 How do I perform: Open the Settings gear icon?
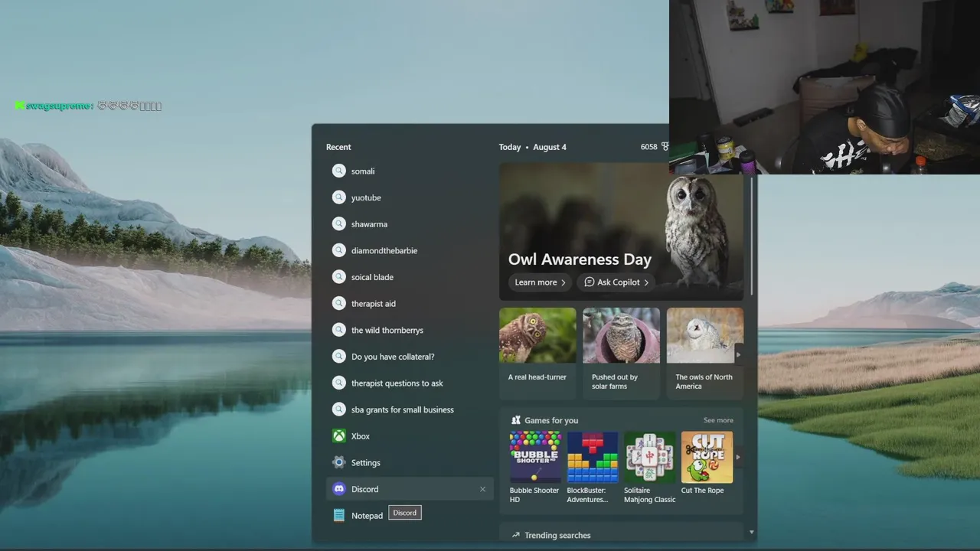click(338, 462)
